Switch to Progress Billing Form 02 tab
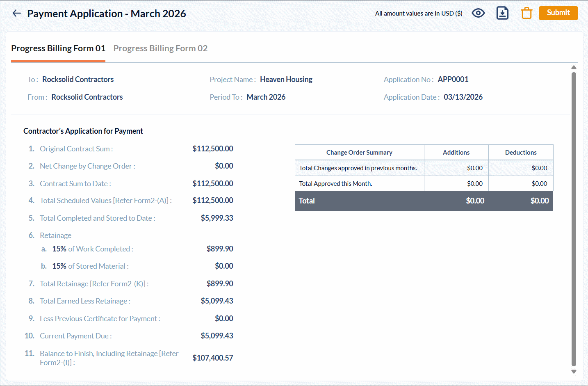The width and height of the screenshot is (588, 386). point(160,48)
